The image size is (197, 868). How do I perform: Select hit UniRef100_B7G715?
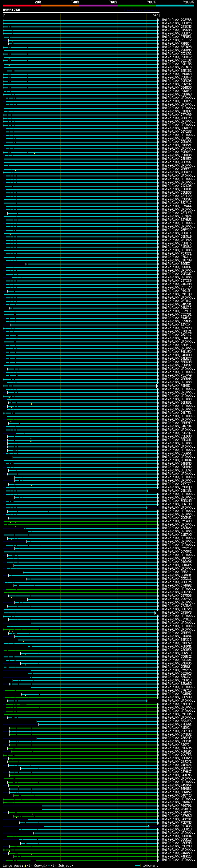pos(177,691)
